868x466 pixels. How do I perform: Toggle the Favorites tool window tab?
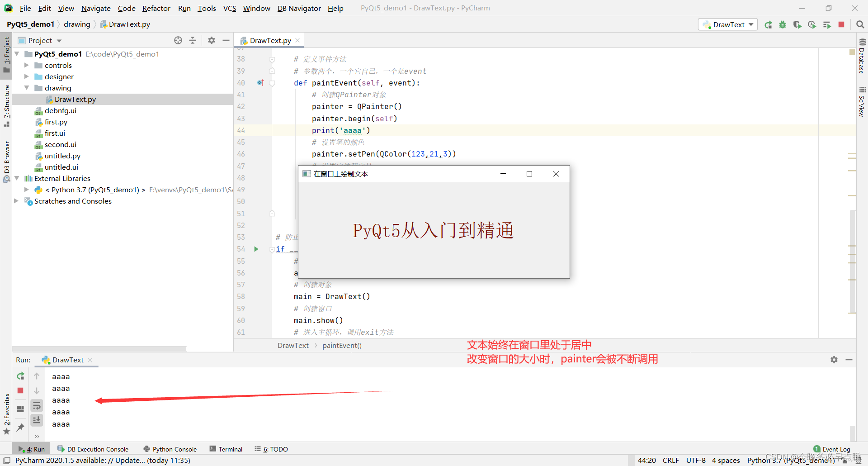click(6, 414)
